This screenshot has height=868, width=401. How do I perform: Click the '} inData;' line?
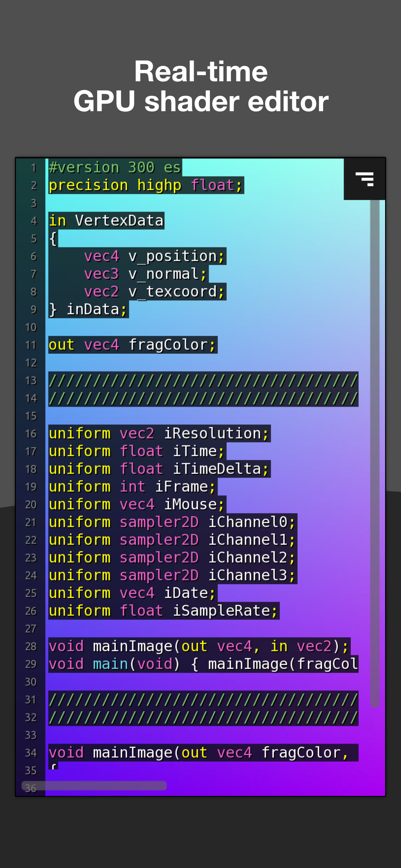point(88,309)
